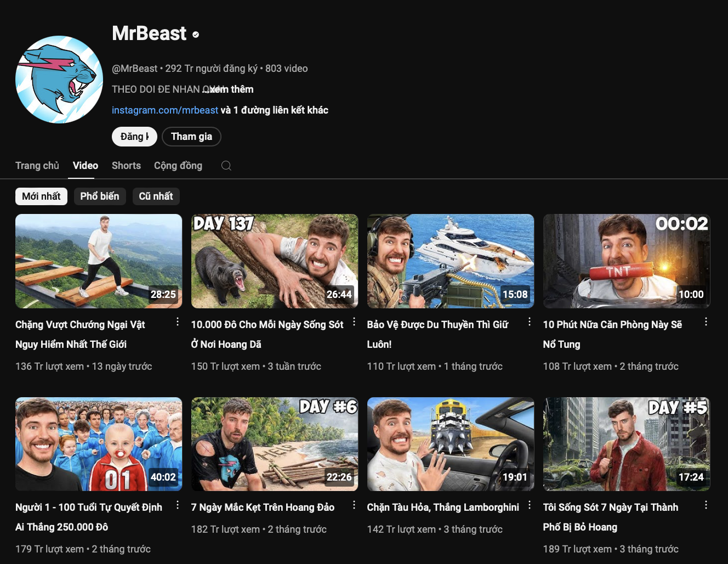Screen dimensions: 728x564
Task: Click the 150 Tr lượt xem • 3 tuần trước text
Action: pyautogui.click(x=256, y=366)
